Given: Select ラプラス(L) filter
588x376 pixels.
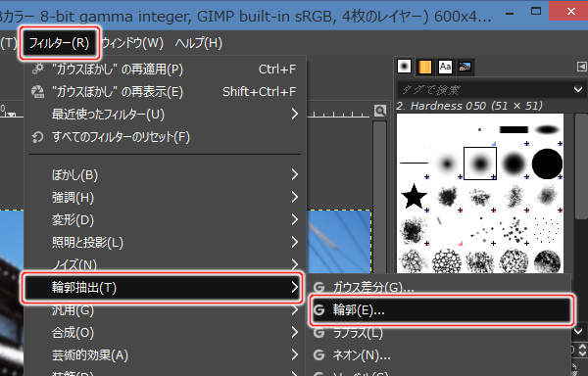Looking at the screenshot, I should 439,333.
